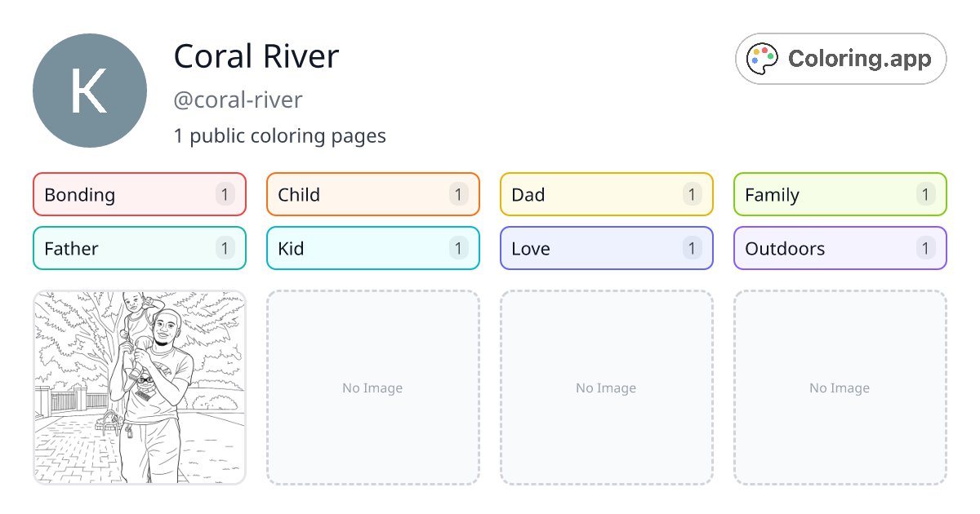Click the count badge on the Outdoors tag
The height and width of the screenshot is (514, 980).
[925, 248]
